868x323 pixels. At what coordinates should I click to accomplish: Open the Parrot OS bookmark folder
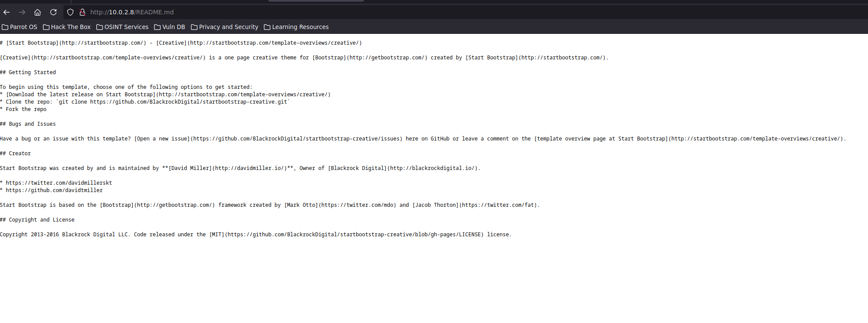(20, 27)
